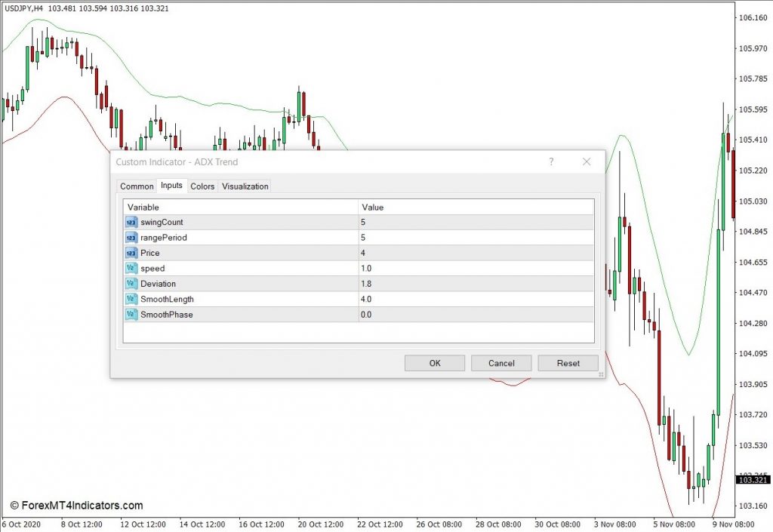Open the Colors tab
The height and width of the screenshot is (532, 773).
(202, 186)
